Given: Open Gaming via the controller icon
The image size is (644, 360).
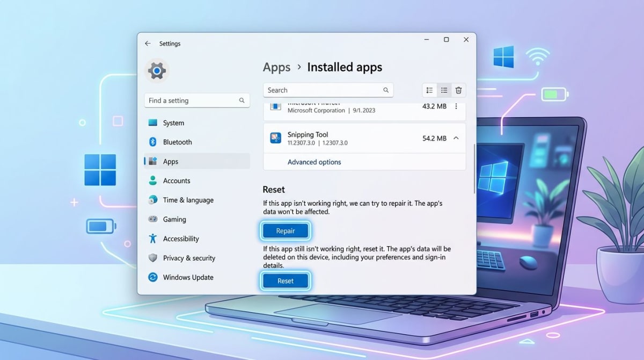Looking at the screenshot, I should tap(152, 219).
